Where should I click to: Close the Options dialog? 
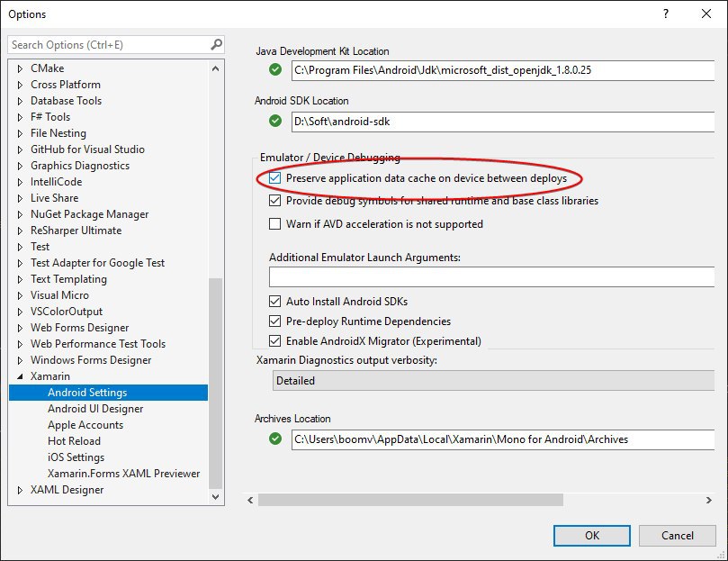[706, 14]
